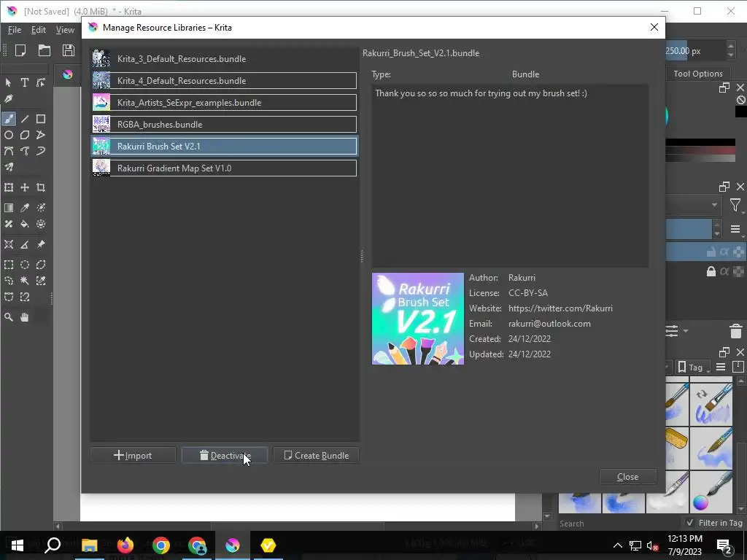Toggle the Filter in Tag checkbox

click(690, 522)
